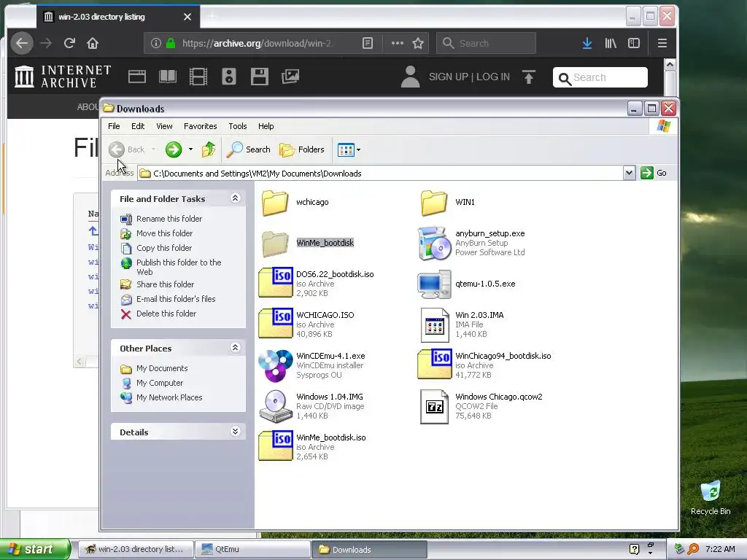Click Share this folder link
Viewport: 747px width, 560px height.
[166, 284]
